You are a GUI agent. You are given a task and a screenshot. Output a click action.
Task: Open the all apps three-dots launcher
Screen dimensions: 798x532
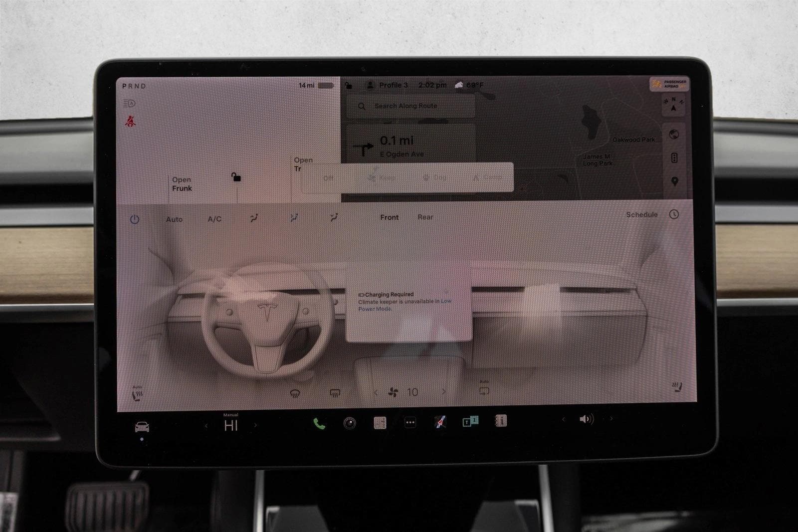click(410, 423)
